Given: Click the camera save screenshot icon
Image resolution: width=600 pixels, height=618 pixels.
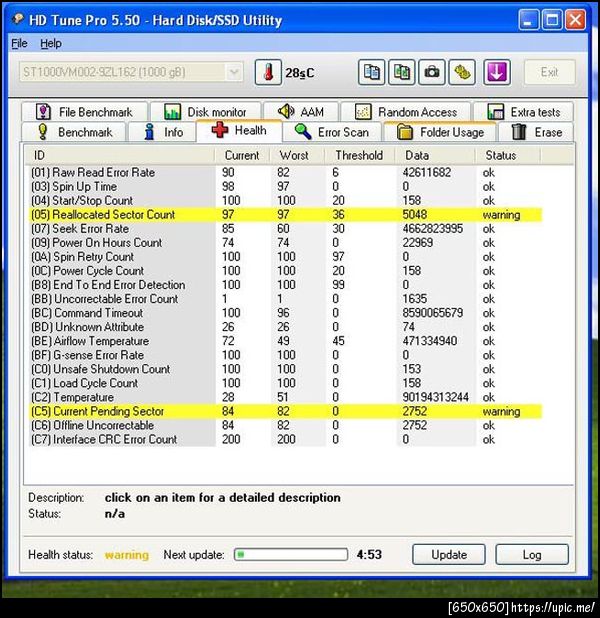Looking at the screenshot, I should point(432,73).
